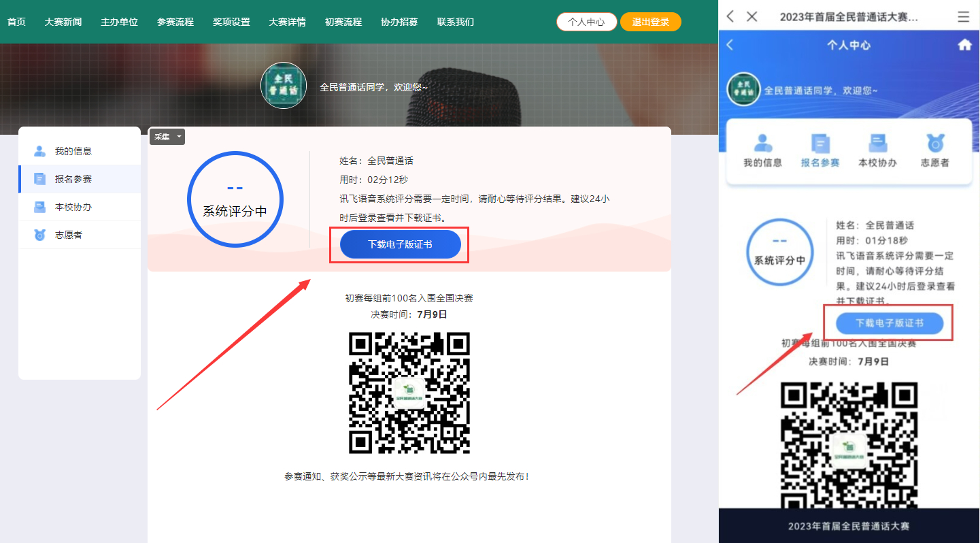980x543 pixels.
Task: Tap mobile 本校协办 icon
Action: coord(878,143)
